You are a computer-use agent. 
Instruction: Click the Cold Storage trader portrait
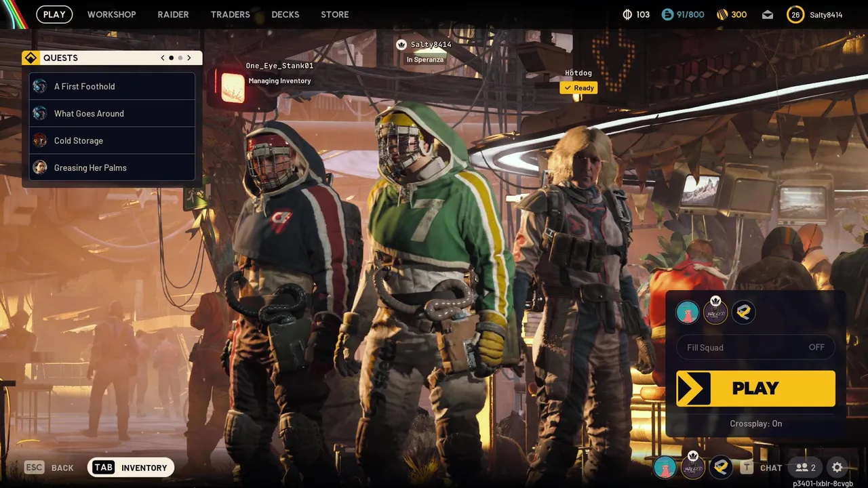coord(40,140)
